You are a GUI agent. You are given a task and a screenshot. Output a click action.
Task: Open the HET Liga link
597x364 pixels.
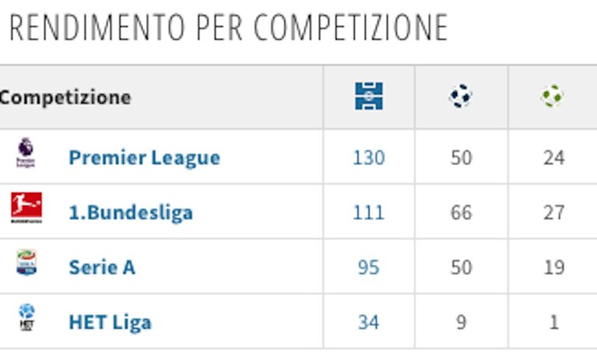110,323
